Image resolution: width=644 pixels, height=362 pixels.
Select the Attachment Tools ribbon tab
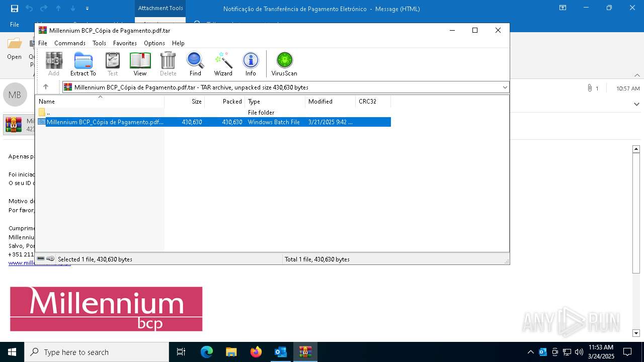click(160, 9)
